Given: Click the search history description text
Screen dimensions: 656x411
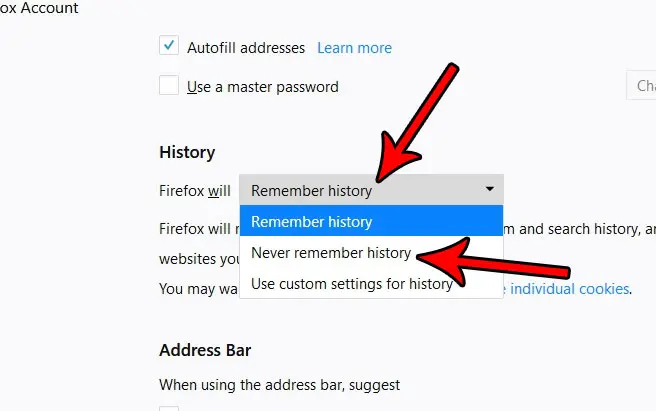Looking at the screenshot, I should point(579,229).
